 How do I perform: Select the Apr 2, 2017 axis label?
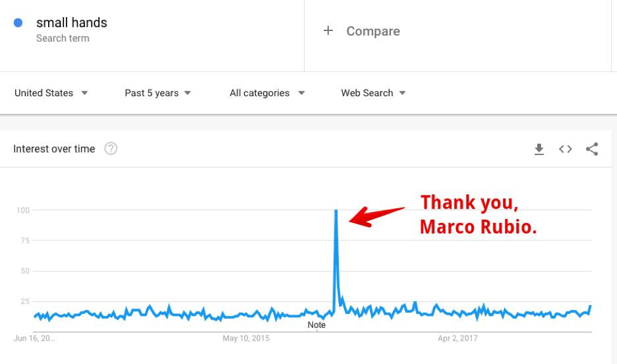point(457,339)
